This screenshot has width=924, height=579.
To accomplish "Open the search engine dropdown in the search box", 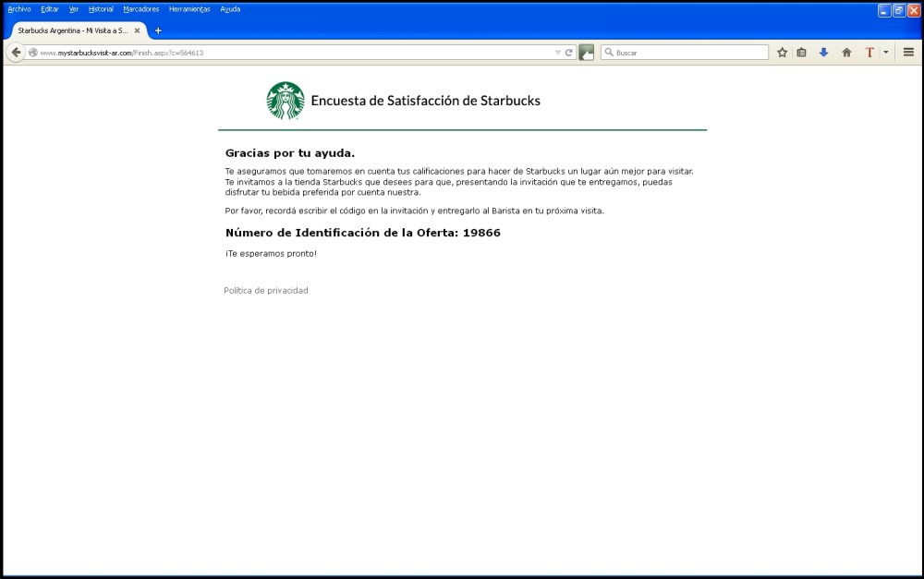I will (609, 53).
